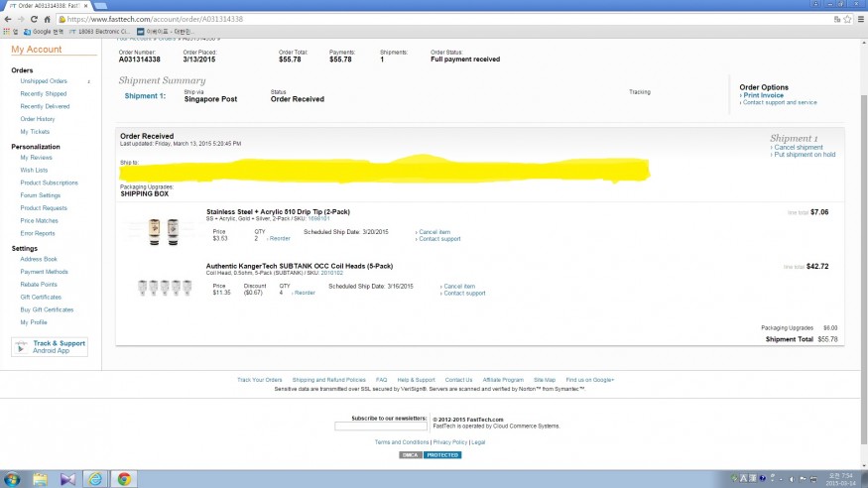Image resolution: width=868 pixels, height=488 pixels.
Task: Open Recently Delivered in sidebar
Action: click(45, 106)
